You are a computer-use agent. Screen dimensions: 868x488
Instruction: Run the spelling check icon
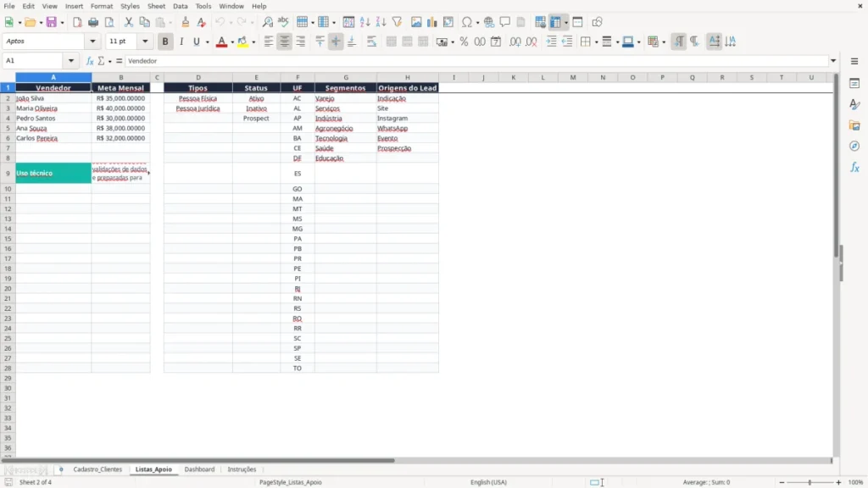pos(283,22)
